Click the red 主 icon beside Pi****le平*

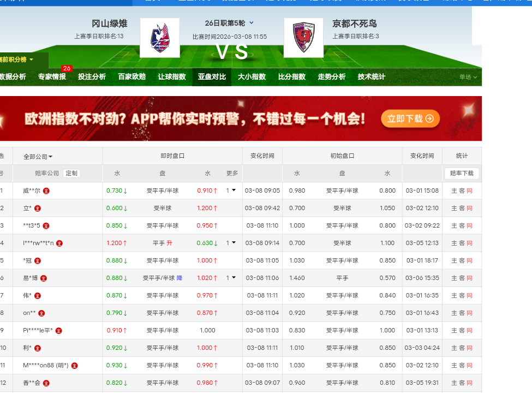tap(59, 331)
